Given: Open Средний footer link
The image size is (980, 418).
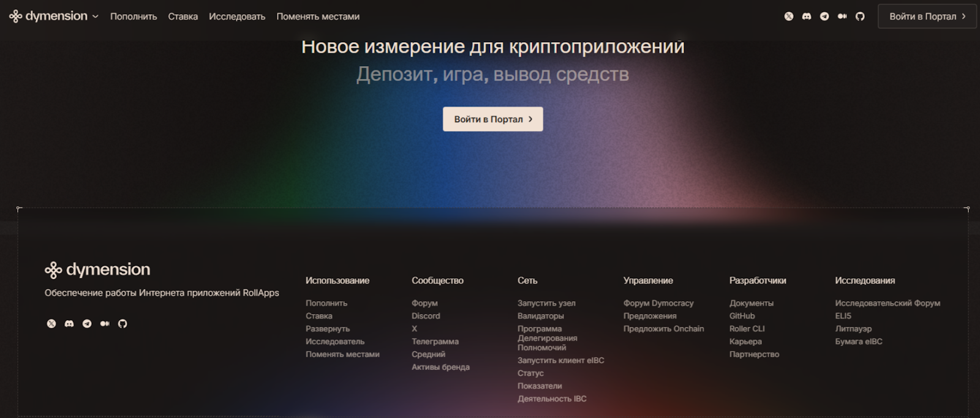Looking at the screenshot, I should [x=428, y=354].
